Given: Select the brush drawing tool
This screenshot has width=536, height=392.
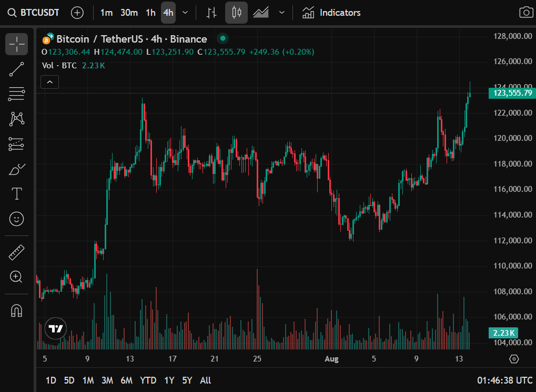Looking at the screenshot, I should [x=17, y=169].
